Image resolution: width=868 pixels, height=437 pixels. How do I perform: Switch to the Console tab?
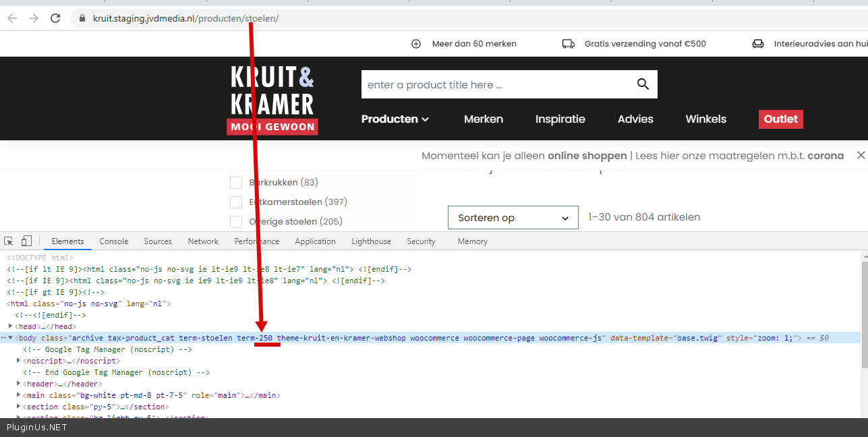(113, 241)
